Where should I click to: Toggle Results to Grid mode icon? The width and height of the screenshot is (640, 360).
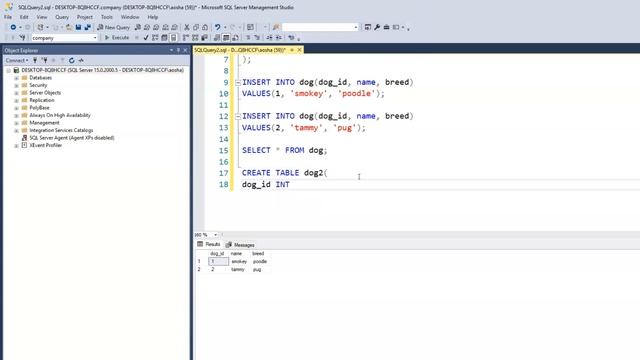coord(226,38)
